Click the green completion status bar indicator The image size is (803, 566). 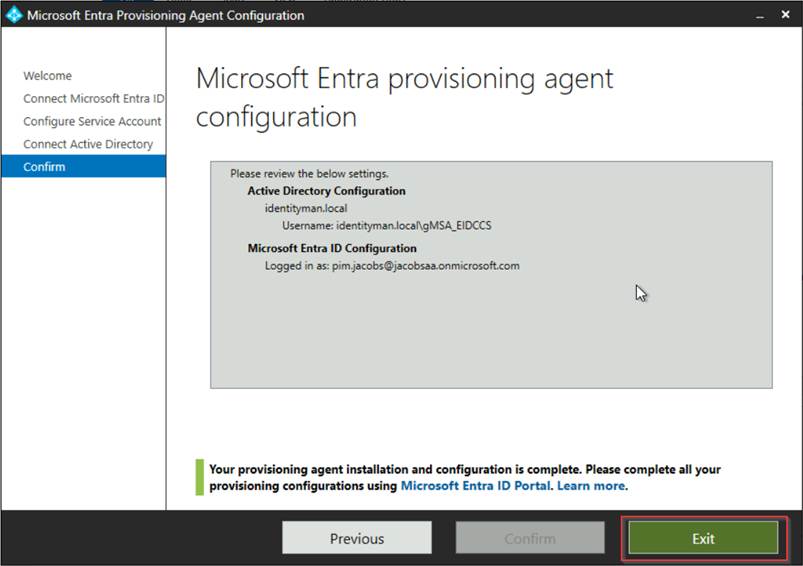pos(200,477)
